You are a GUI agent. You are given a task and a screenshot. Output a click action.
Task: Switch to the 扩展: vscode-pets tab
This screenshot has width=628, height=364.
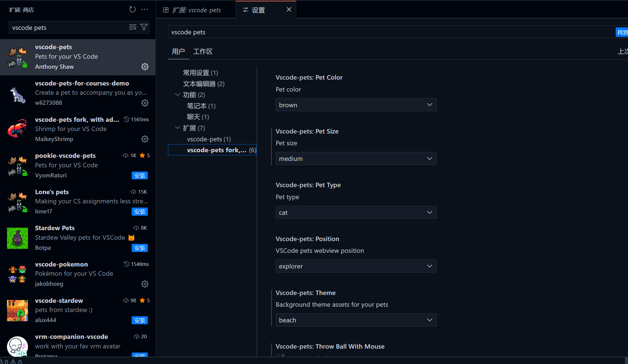point(196,10)
